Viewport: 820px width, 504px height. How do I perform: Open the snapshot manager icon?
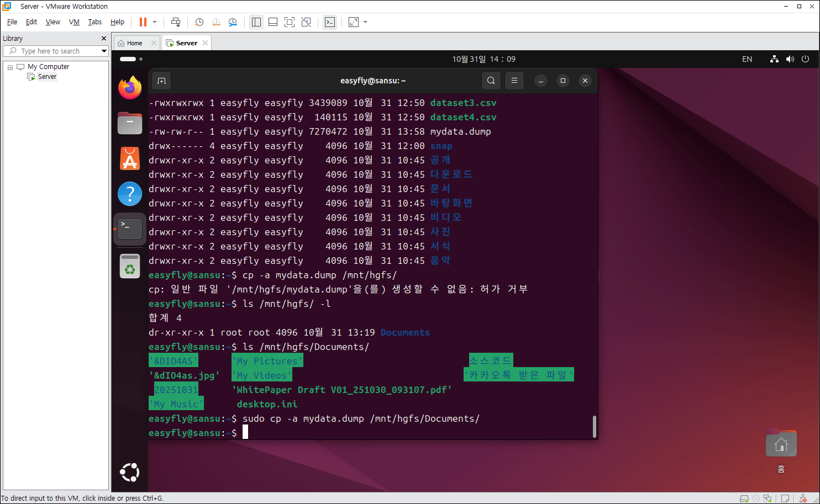233,22
